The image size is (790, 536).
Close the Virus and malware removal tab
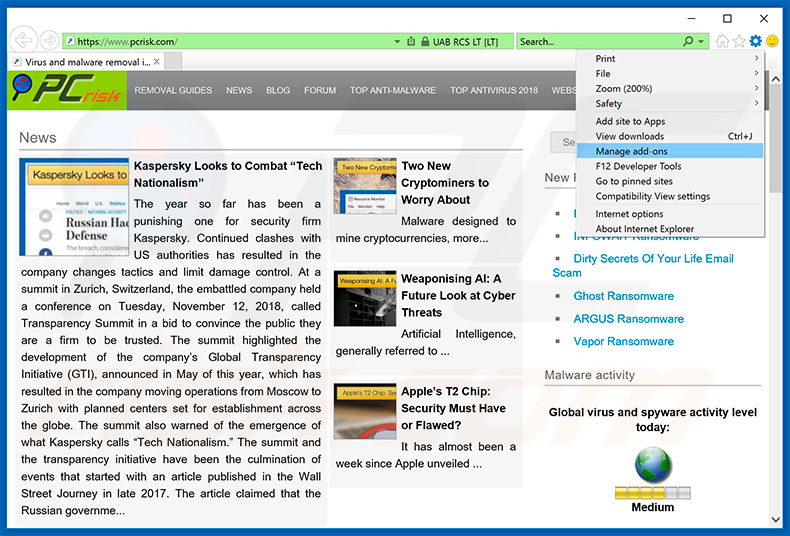(157, 61)
